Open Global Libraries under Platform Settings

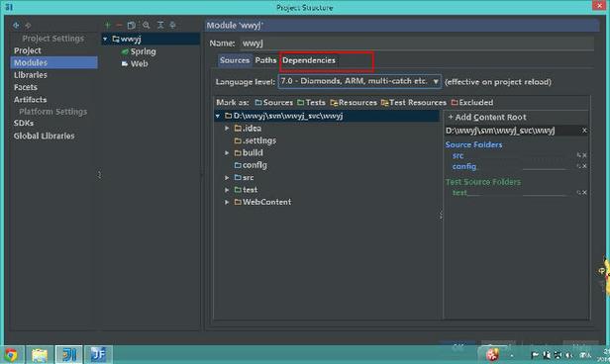click(x=44, y=136)
